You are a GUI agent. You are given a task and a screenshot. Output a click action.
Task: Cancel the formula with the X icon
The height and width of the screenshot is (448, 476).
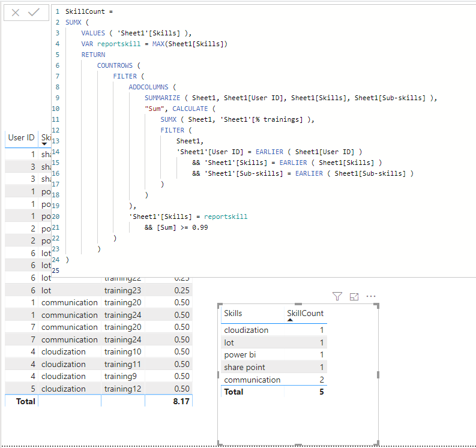click(x=16, y=13)
